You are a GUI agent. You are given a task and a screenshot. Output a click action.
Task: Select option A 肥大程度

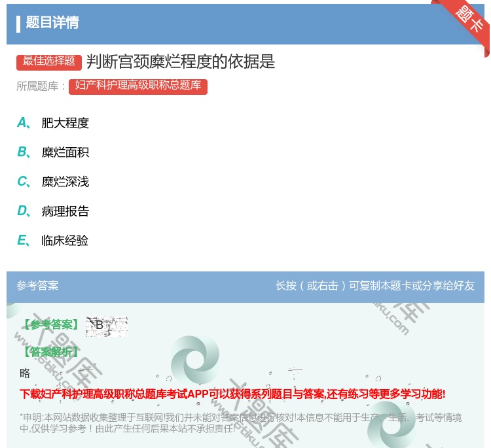point(65,123)
